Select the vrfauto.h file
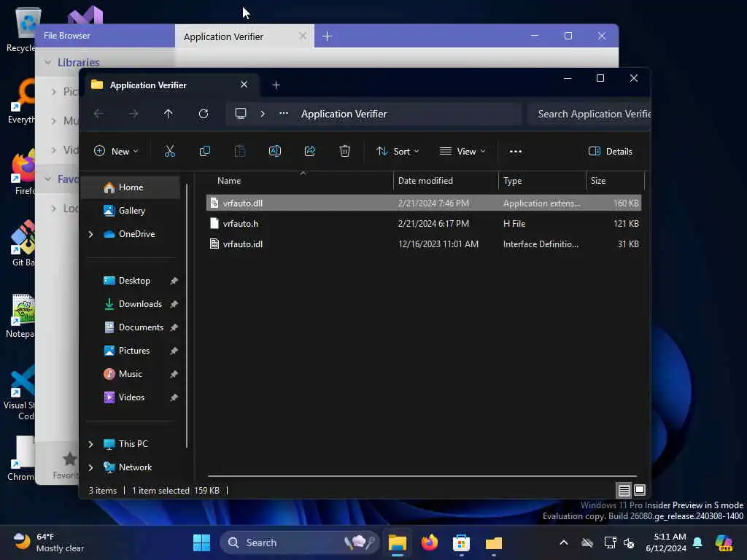The image size is (747, 560). tap(424, 223)
